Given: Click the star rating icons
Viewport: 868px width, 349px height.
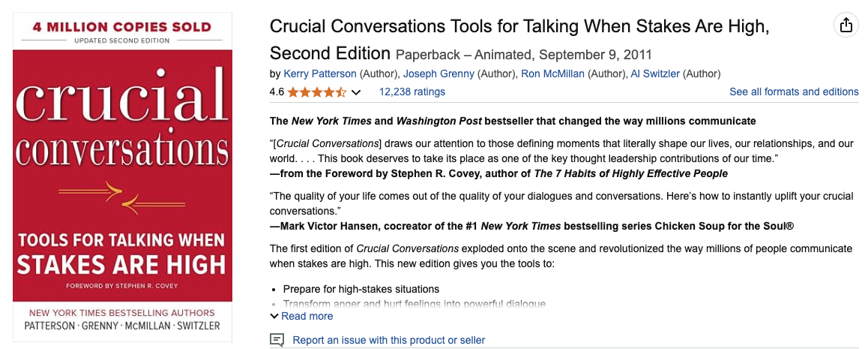Looking at the screenshot, I should [x=316, y=92].
